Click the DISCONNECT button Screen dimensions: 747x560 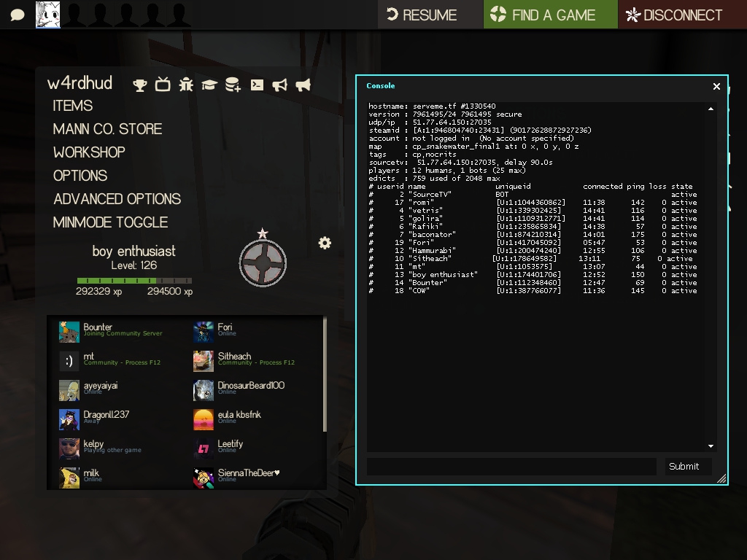[x=682, y=15]
